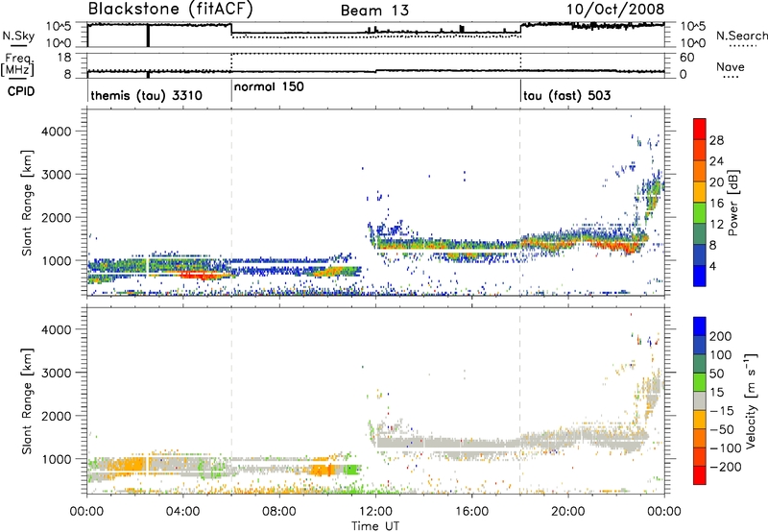The image size is (768, 532).
Task: Click the '18' frequency tick label
Action: pyautogui.click(x=64, y=58)
